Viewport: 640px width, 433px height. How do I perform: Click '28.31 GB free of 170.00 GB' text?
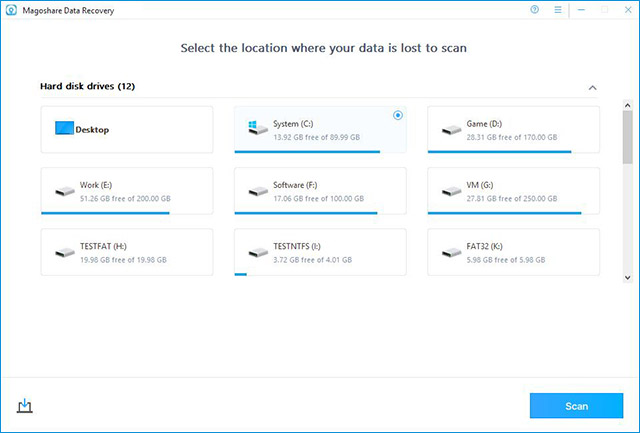[512, 137]
